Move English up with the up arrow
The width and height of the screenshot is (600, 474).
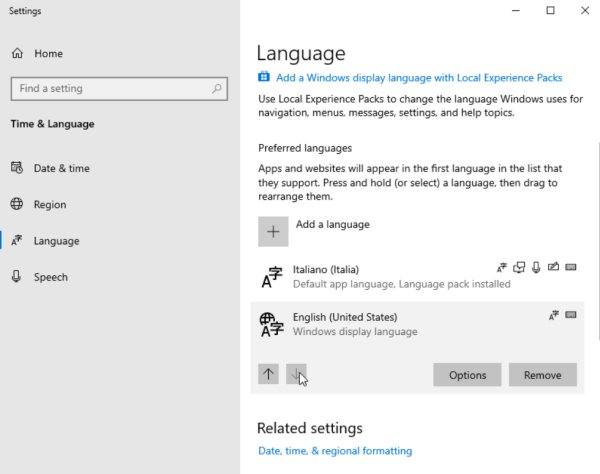pyautogui.click(x=268, y=374)
